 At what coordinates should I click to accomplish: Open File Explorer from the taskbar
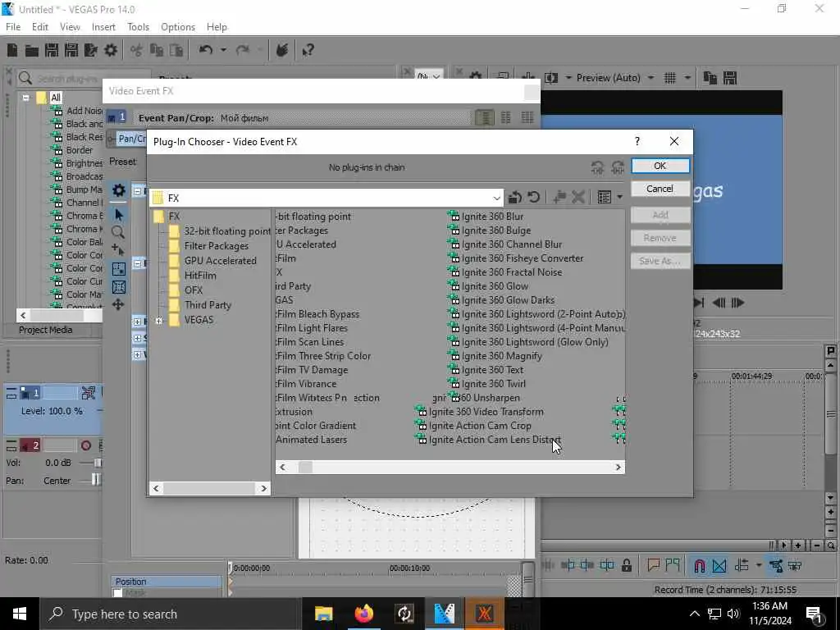[x=323, y=614]
